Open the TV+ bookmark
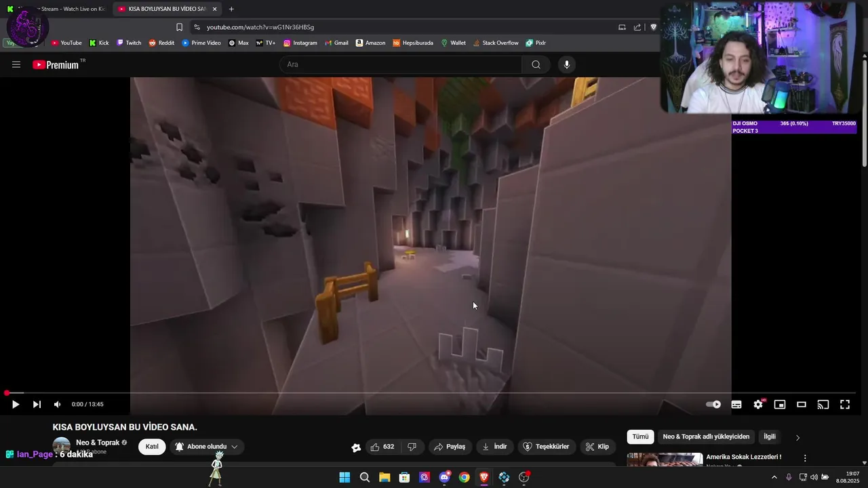Screen dimensions: 868x488 pos(266,43)
